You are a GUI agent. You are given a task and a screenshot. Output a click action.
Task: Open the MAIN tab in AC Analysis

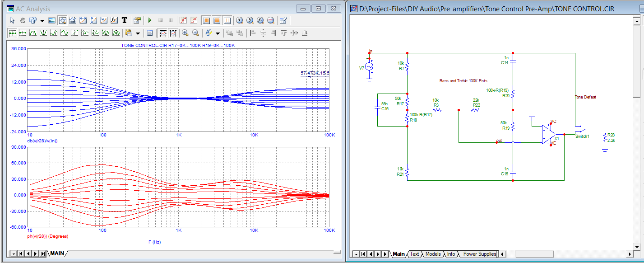point(57,254)
